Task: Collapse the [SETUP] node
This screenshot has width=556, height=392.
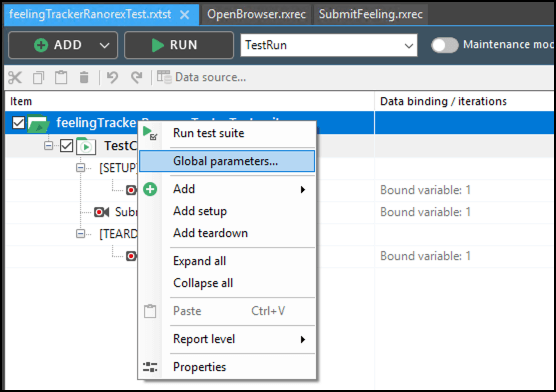Action: pyautogui.click(x=80, y=167)
